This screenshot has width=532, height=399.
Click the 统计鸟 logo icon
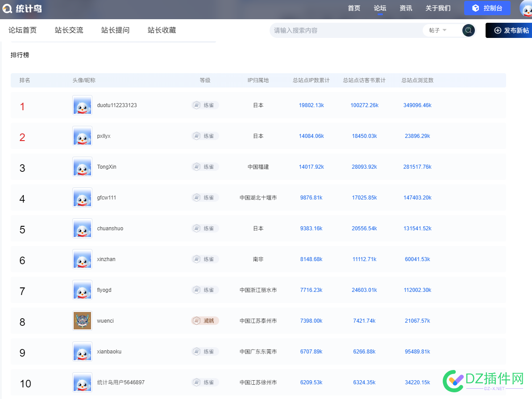tap(7, 8)
